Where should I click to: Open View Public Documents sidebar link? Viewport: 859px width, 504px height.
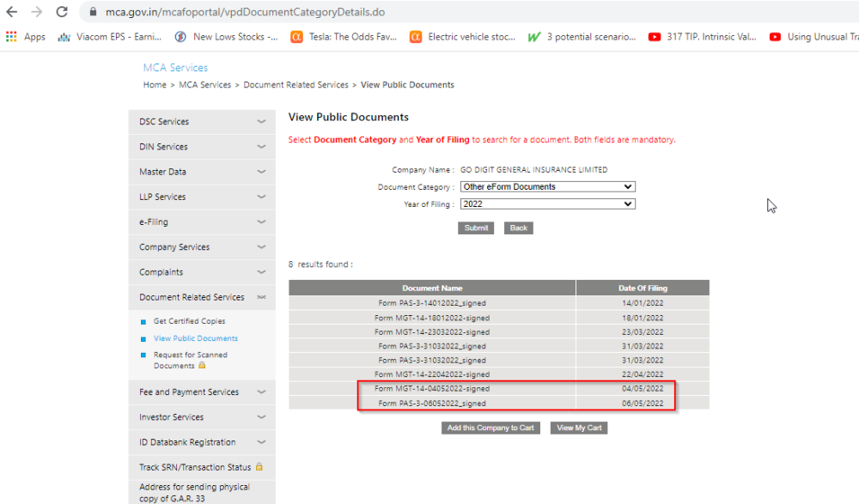coord(196,338)
